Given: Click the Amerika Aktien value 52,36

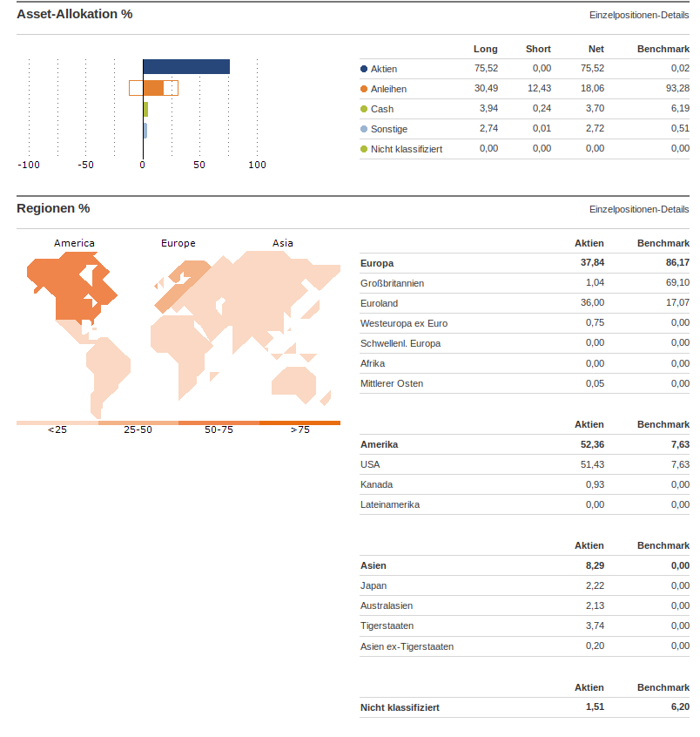Looking at the screenshot, I should tap(592, 444).
